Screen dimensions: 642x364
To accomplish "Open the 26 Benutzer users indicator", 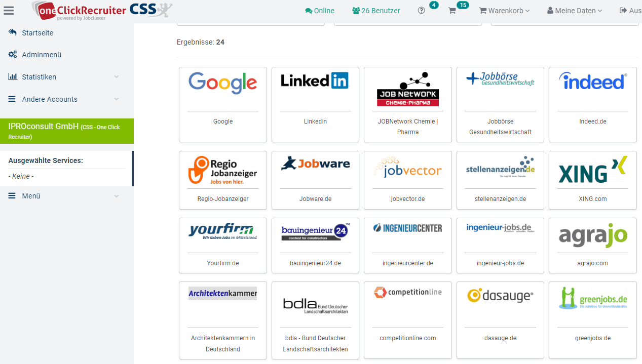I will 376,11.
